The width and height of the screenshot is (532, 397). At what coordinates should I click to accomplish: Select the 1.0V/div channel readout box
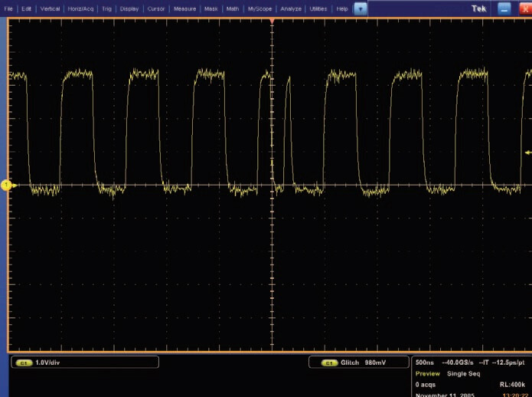pyautogui.click(x=84, y=362)
